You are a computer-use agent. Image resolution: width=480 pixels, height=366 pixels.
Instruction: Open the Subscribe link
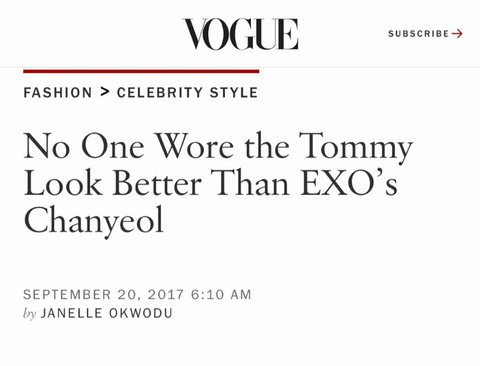pos(425,34)
